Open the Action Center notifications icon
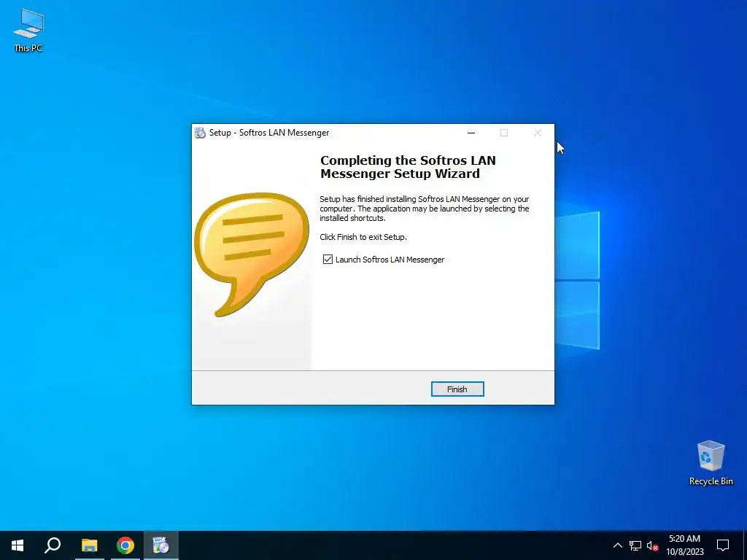747x560 pixels. point(723,545)
